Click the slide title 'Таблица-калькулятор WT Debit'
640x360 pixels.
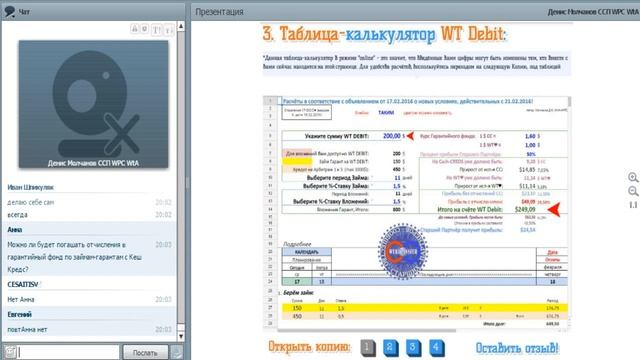pos(384,34)
